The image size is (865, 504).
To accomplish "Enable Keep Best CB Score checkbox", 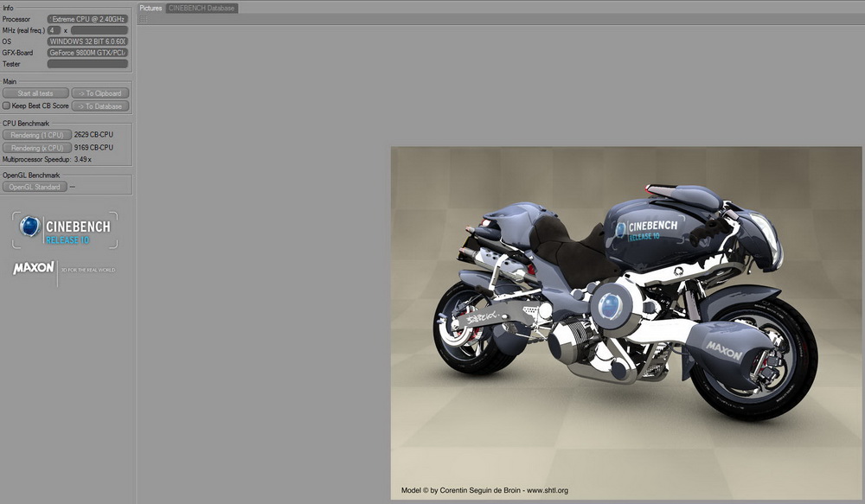I will [x=7, y=105].
